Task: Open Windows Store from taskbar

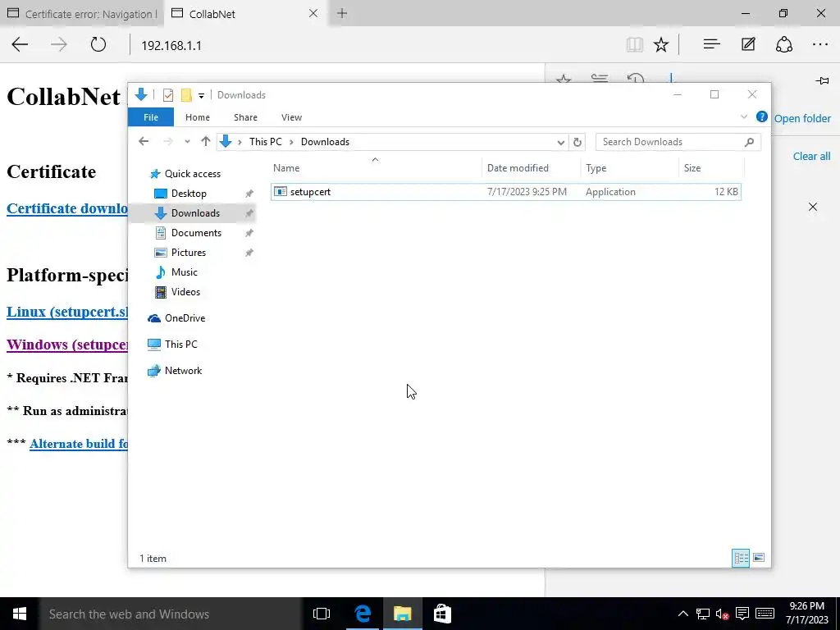Action: pos(442,614)
